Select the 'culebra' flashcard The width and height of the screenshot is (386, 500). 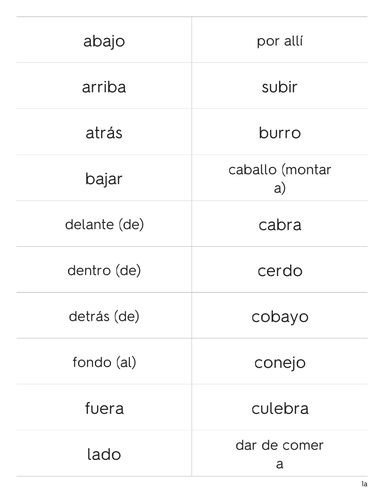click(x=280, y=408)
